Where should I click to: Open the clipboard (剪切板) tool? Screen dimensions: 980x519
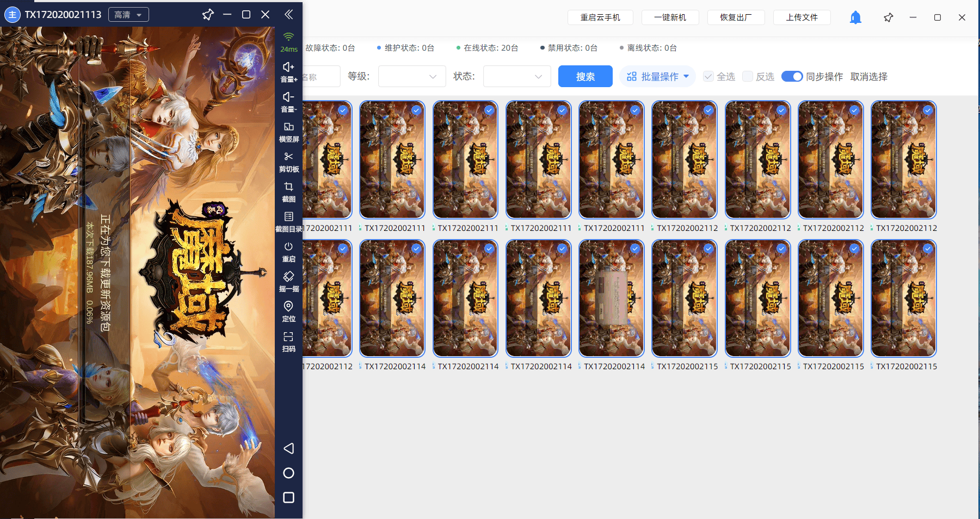click(x=288, y=157)
